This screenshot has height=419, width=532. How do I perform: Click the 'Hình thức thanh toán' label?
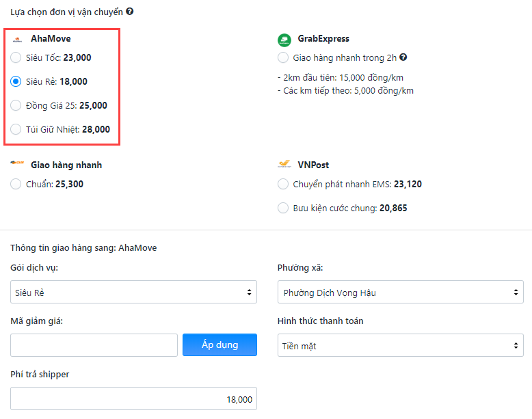320,321
